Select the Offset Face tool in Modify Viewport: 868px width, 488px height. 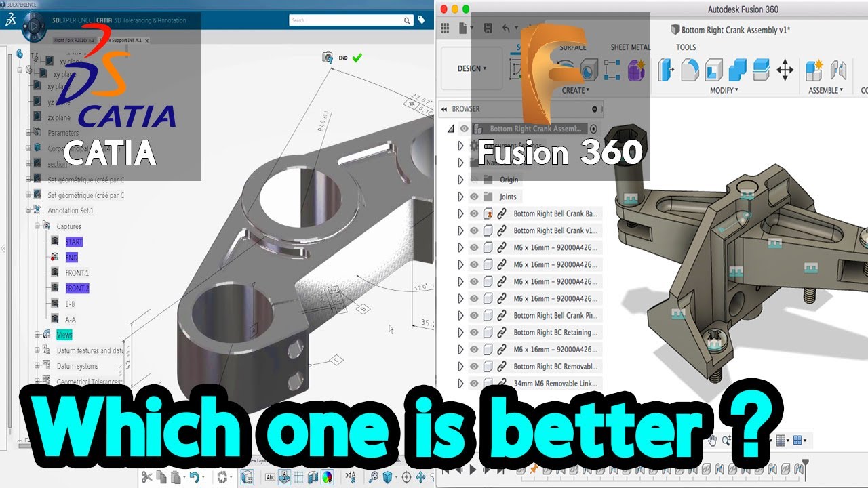coord(760,69)
